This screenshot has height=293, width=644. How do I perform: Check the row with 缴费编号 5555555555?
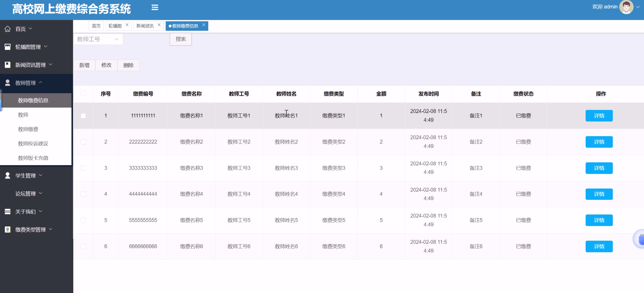pos(83,220)
